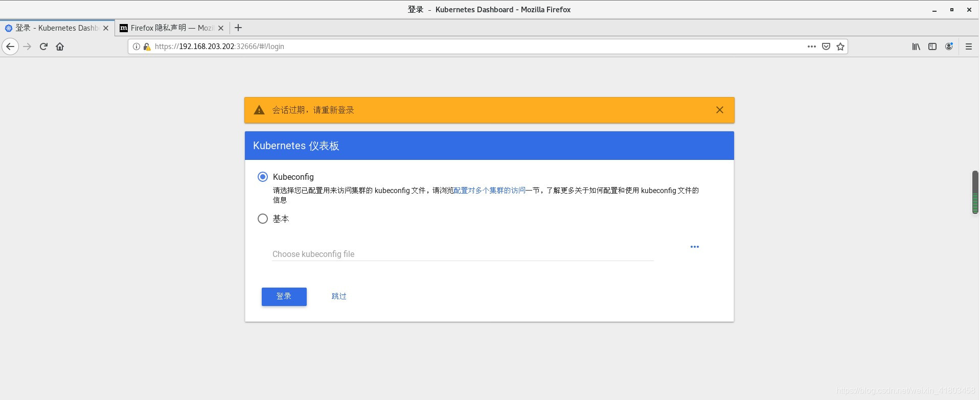Click the 会话过期，请重新登录 message text
980x400 pixels.
[x=313, y=110]
